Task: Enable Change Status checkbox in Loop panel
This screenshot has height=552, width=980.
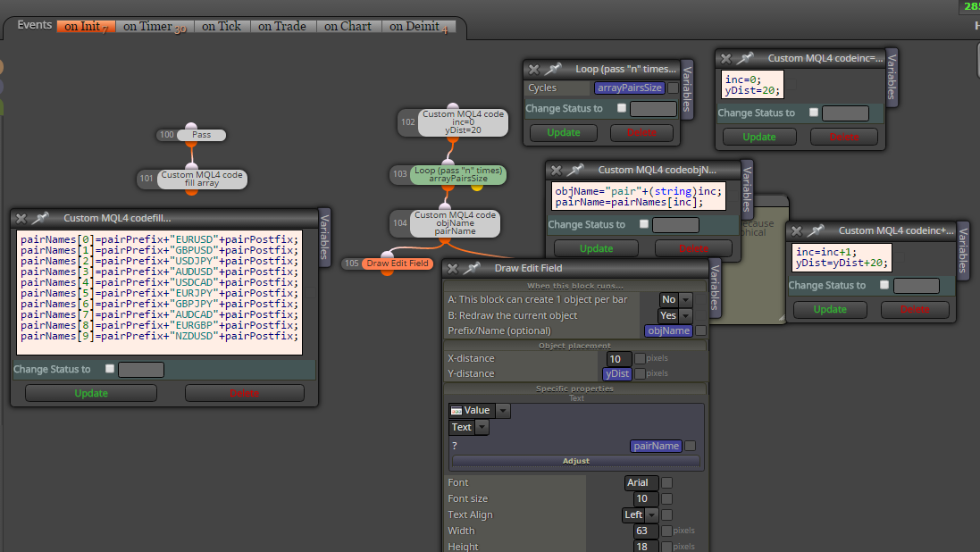Action: point(622,108)
